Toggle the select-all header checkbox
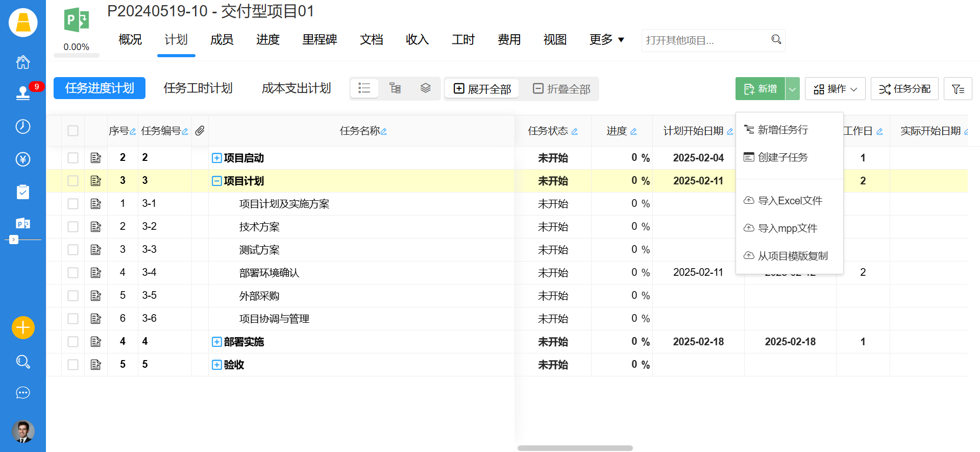Image resolution: width=980 pixels, height=452 pixels. tap(73, 131)
